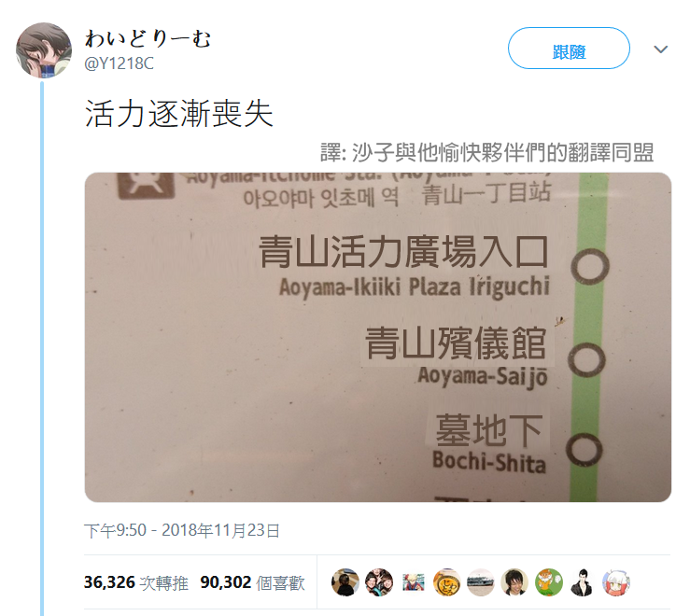Click the translator credit line text
Image resolution: width=690 pixels, height=616 pixels.
click(486, 153)
